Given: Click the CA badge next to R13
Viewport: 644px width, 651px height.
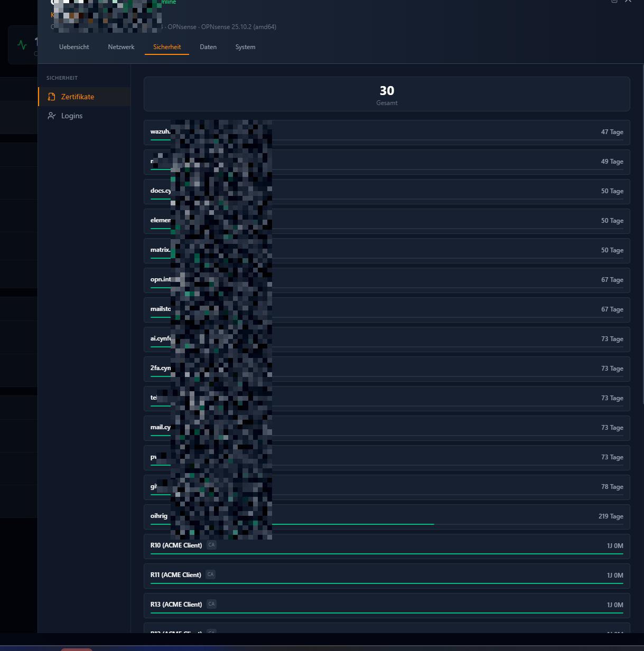Looking at the screenshot, I should point(211,604).
